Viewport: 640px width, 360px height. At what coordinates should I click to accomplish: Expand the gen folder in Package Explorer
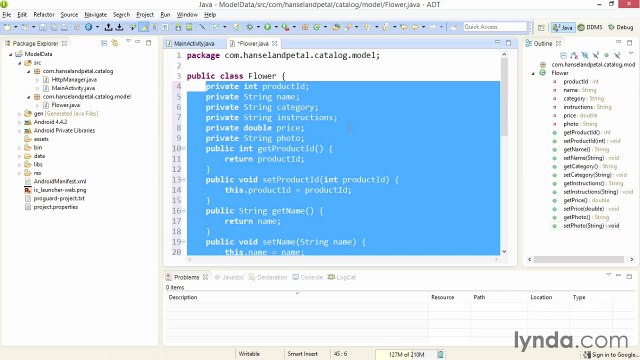click(19, 114)
